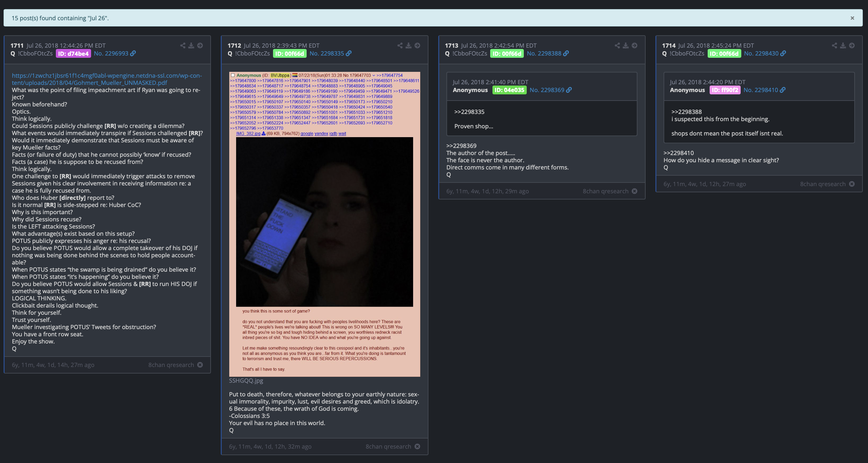Image resolution: width=868 pixels, height=463 pixels.
Task: Open post 1711 arrow icon
Action: 200,45
